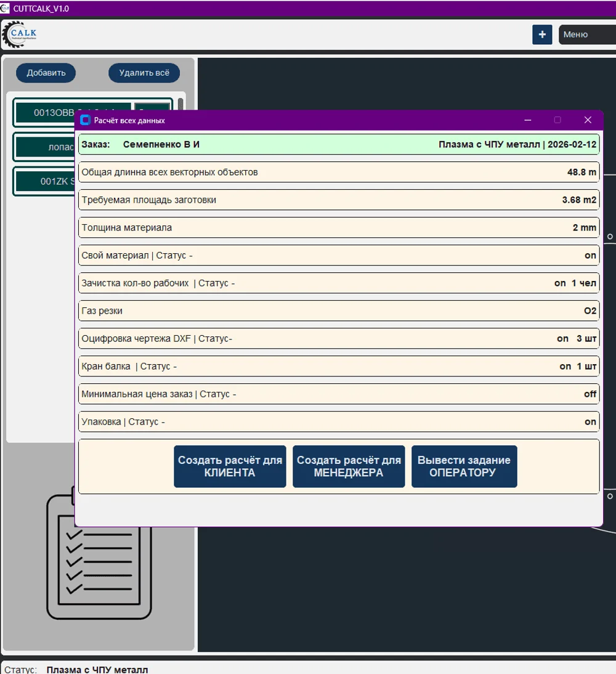This screenshot has height=674, width=616.
Task: Click the Газ резки row
Action: [x=339, y=311]
